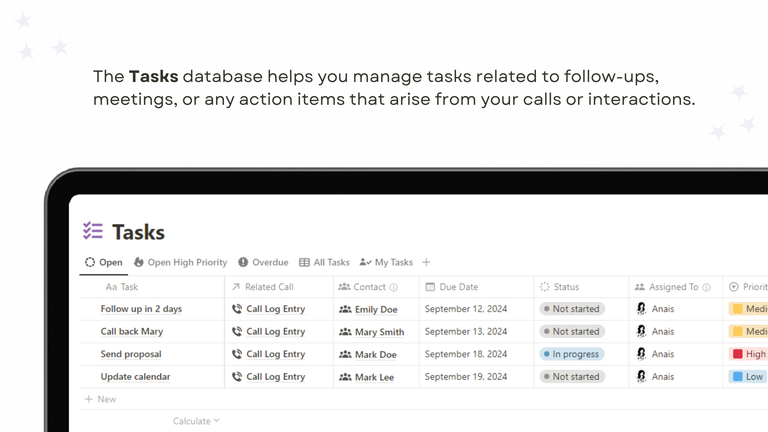Open the Call back Mary task
Viewport: 768px width, 432px height.
tap(132, 332)
